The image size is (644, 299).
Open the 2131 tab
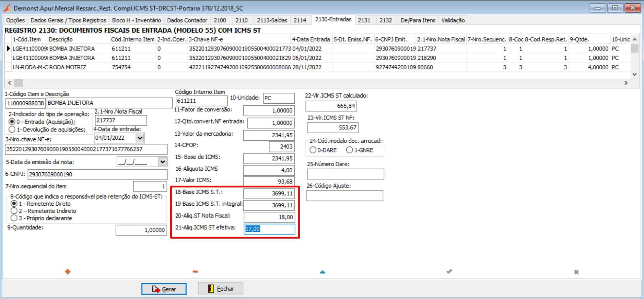364,20
